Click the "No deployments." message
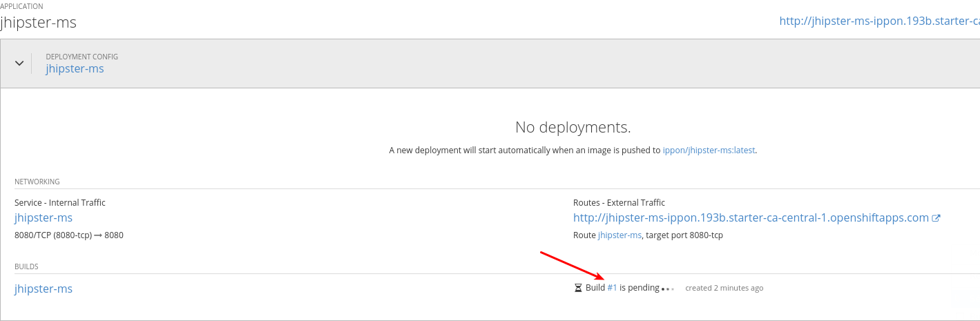Image resolution: width=980 pixels, height=321 pixels. tap(573, 128)
